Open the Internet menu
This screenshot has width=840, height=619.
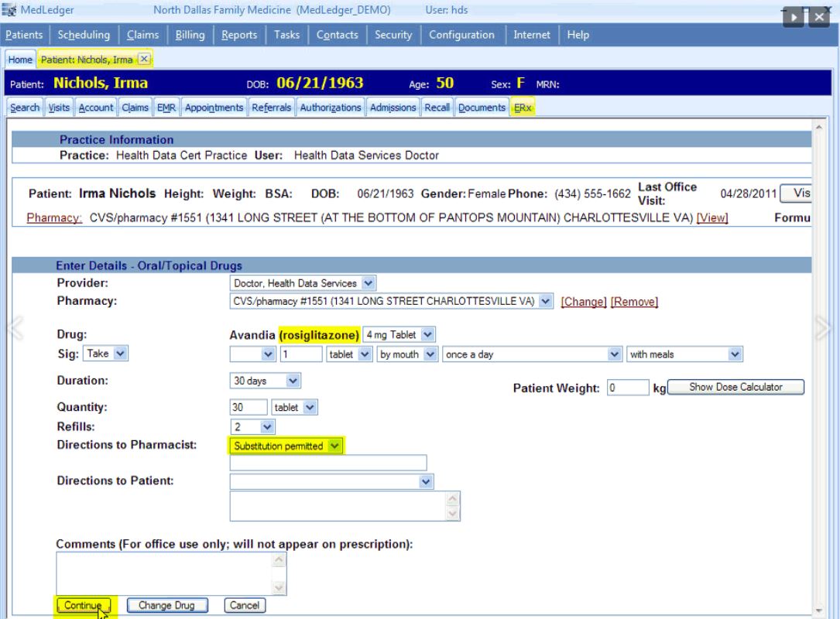point(531,35)
